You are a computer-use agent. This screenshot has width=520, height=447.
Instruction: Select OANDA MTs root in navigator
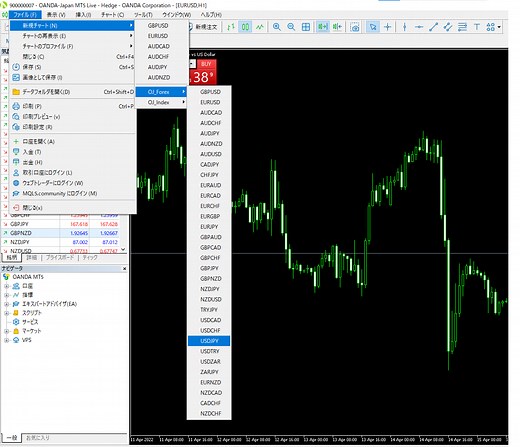pyautogui.click(x=28, y=277)
